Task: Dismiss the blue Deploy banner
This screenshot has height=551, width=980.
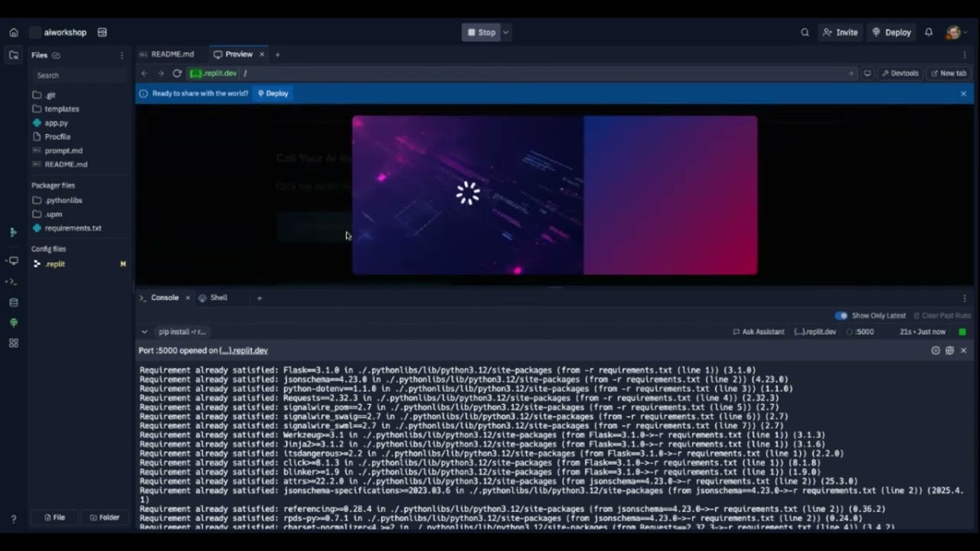Action: (x=963, y=93)
